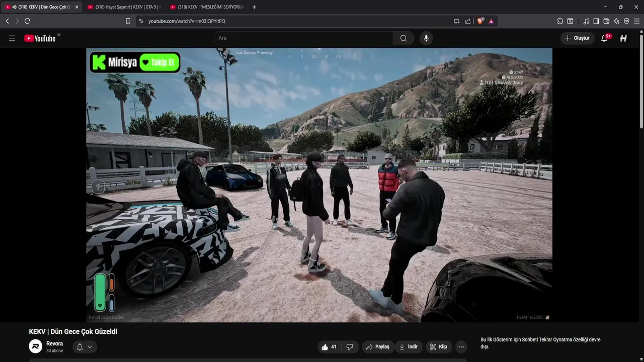The width and height of the screenshot is (644, 362).
Task: Open Brave VPN shield icon
Action: (x=626, y=21)
